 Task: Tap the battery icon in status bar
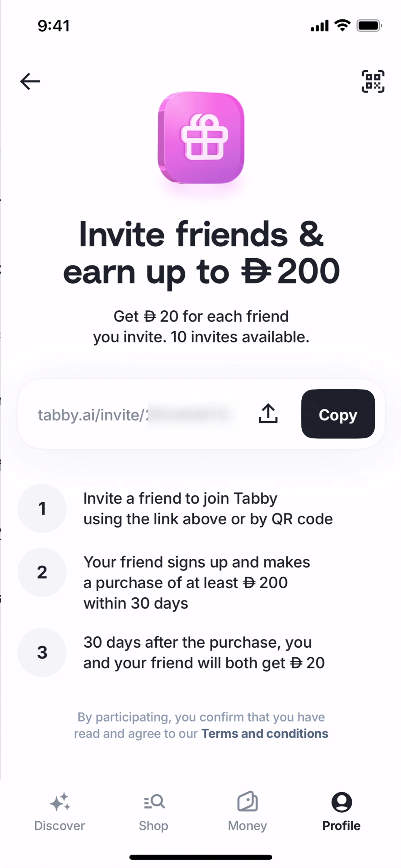tap(369, 26)
